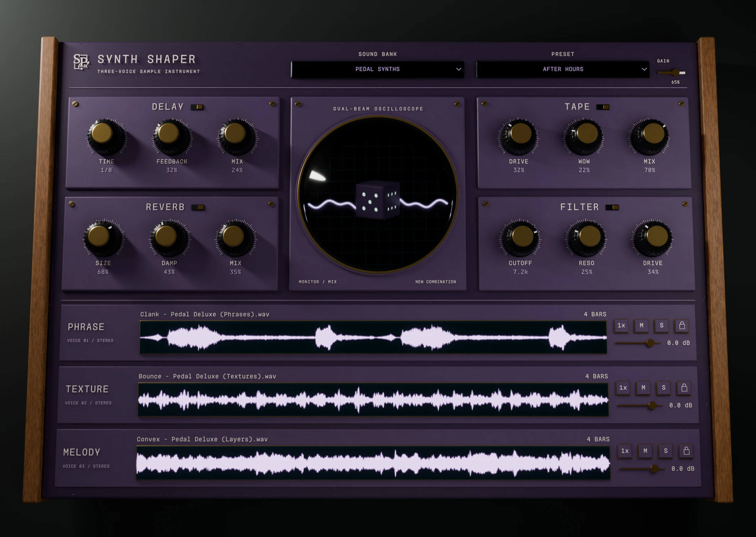Click Monitor / Mix label under oscilloscope
The image size is (756, 537).
point(318,282)
